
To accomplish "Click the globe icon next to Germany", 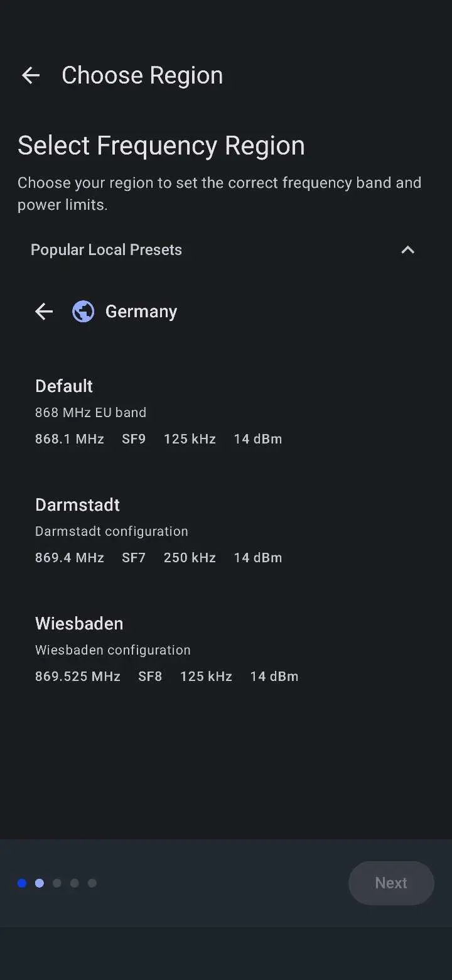I will click(83, 312).
